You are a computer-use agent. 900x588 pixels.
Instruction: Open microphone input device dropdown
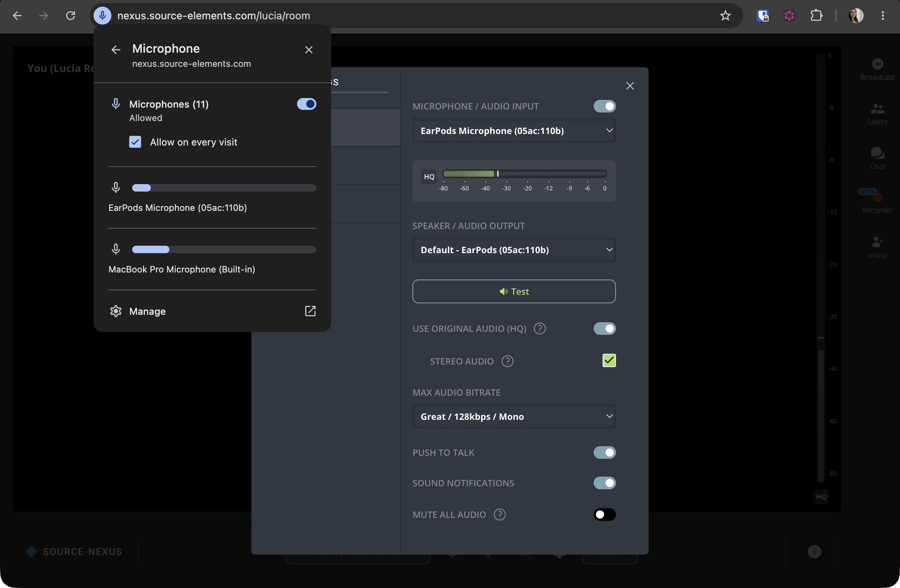514,131
